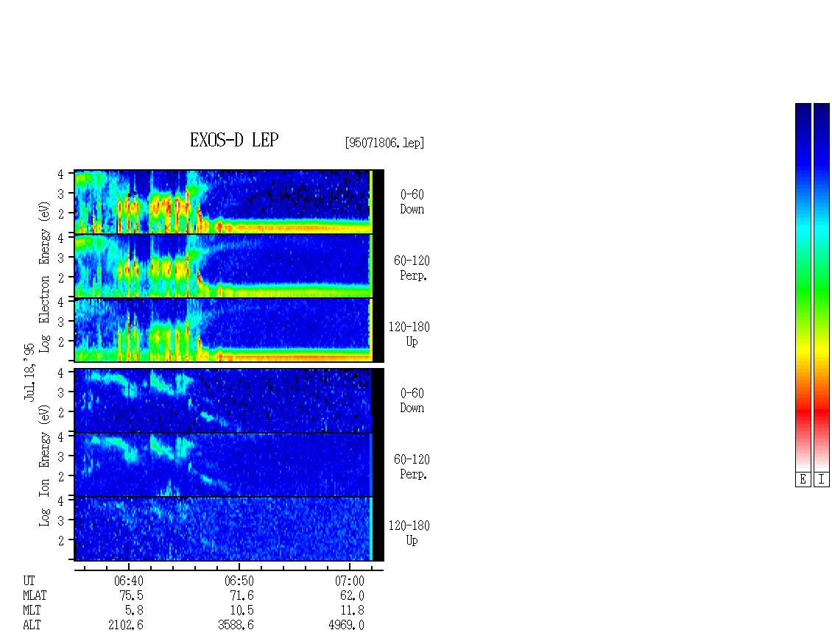The image size is (832, 644).
Task: Click the MLT value 10.5
Action: [242, 611]
